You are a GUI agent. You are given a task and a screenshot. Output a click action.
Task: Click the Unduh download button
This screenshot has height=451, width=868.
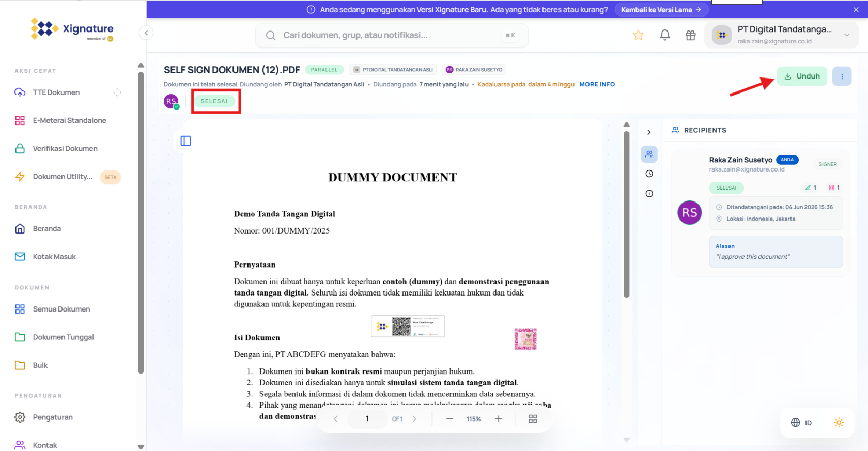point(802,76)
